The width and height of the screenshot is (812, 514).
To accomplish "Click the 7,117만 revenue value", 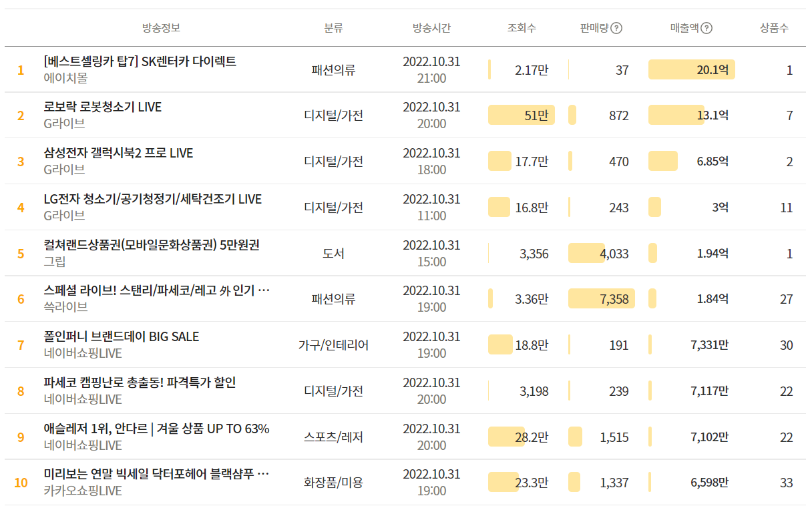I will (x=710, y=391).
